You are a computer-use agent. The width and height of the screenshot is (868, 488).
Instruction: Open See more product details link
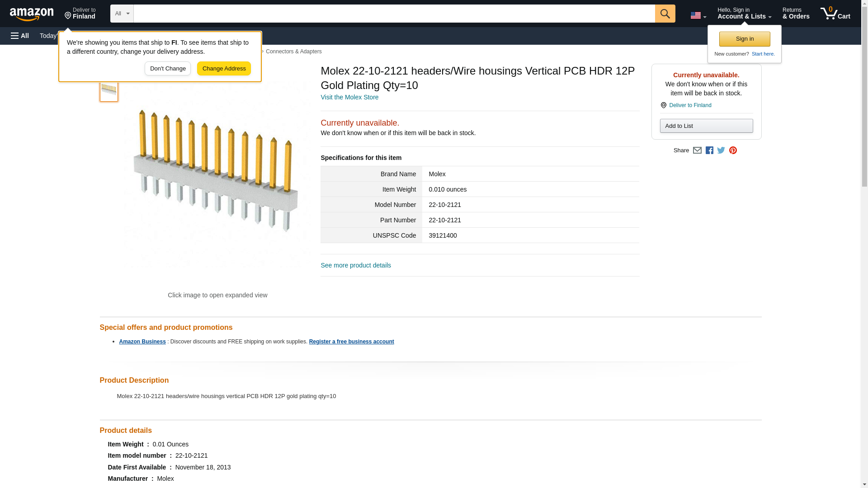355,265
